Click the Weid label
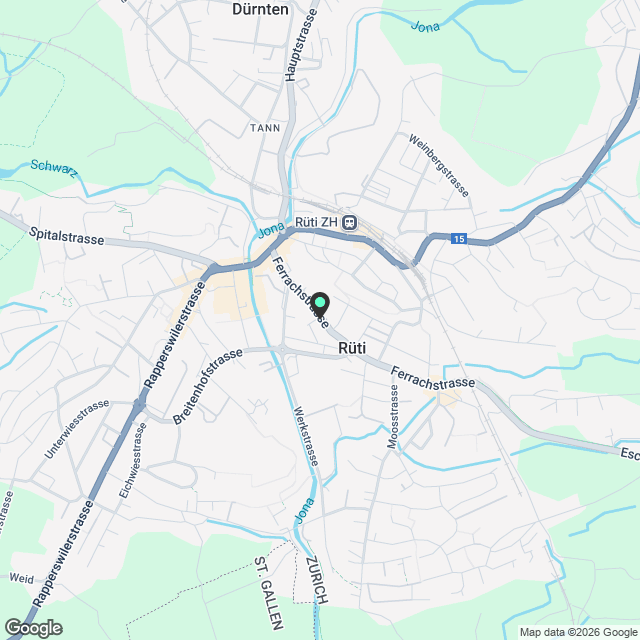Viewport: 640px width, 640px height. pyautogui.click(x=22, y=578)
